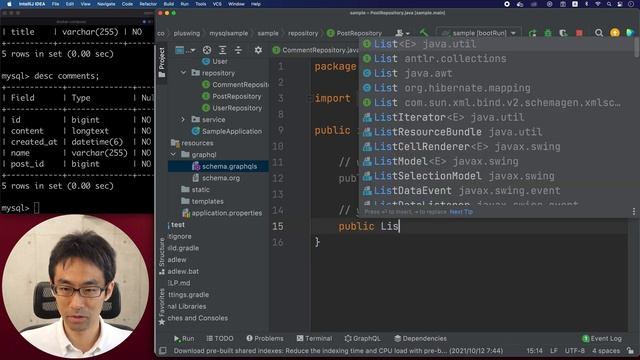Select mysqlsample breadcrumb in navigation bar

tap(229, 33)
